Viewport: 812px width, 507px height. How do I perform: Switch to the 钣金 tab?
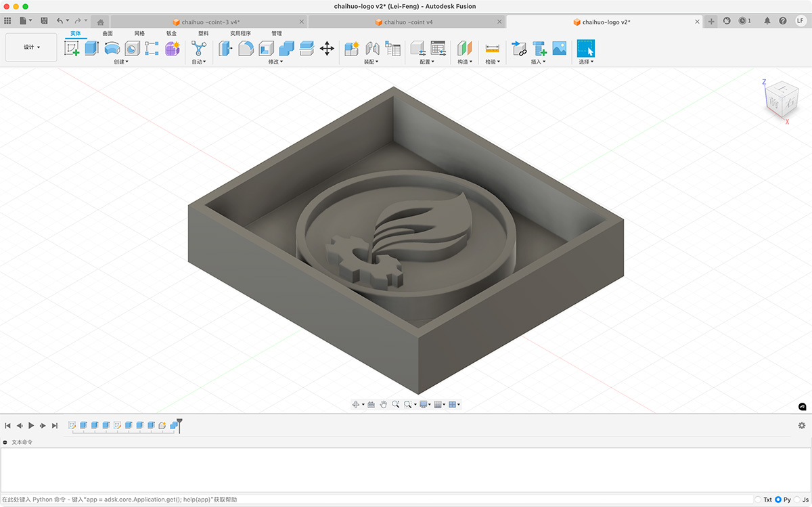tap(171, 33)
